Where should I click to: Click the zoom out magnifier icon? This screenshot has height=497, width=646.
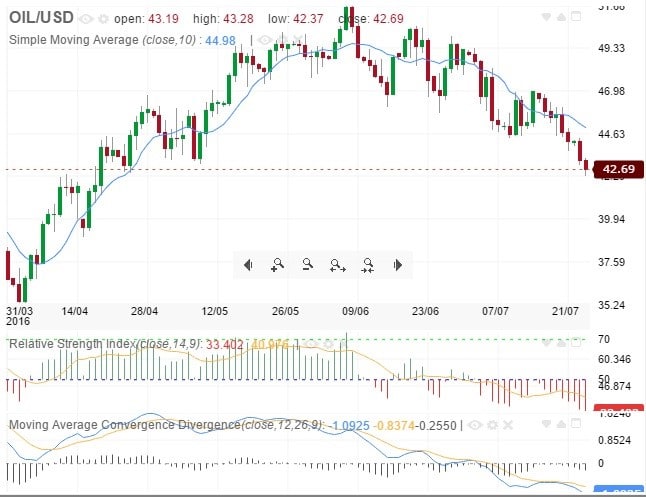pos(308,265)
